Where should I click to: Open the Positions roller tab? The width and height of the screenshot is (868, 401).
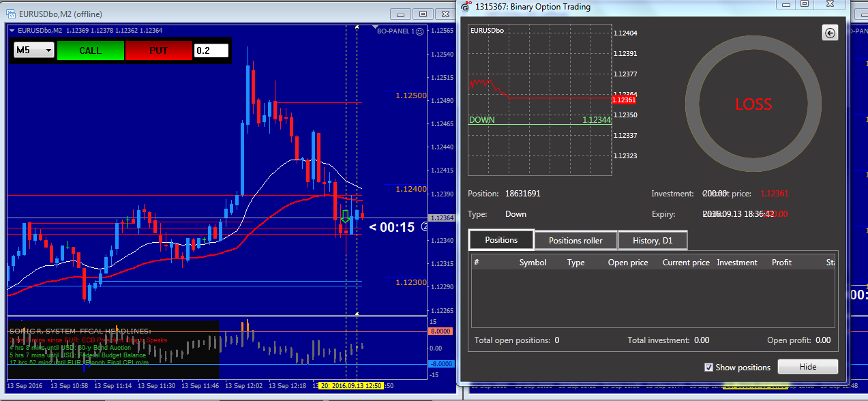(x=575, y=240)
